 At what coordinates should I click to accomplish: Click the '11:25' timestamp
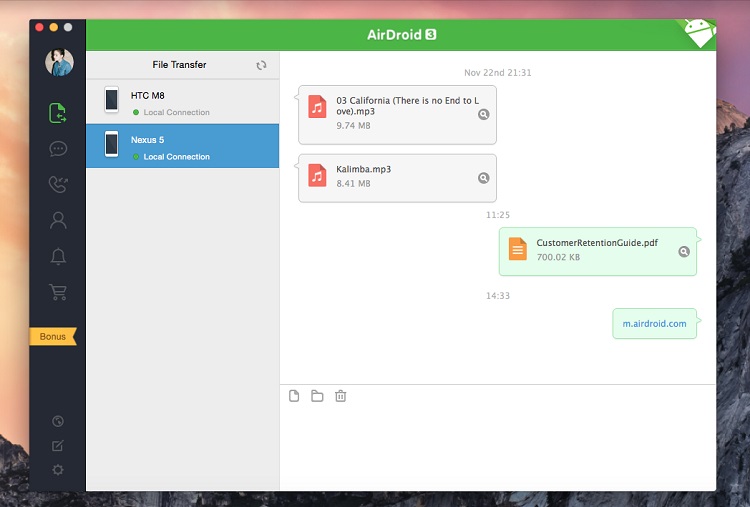point(497,215)
